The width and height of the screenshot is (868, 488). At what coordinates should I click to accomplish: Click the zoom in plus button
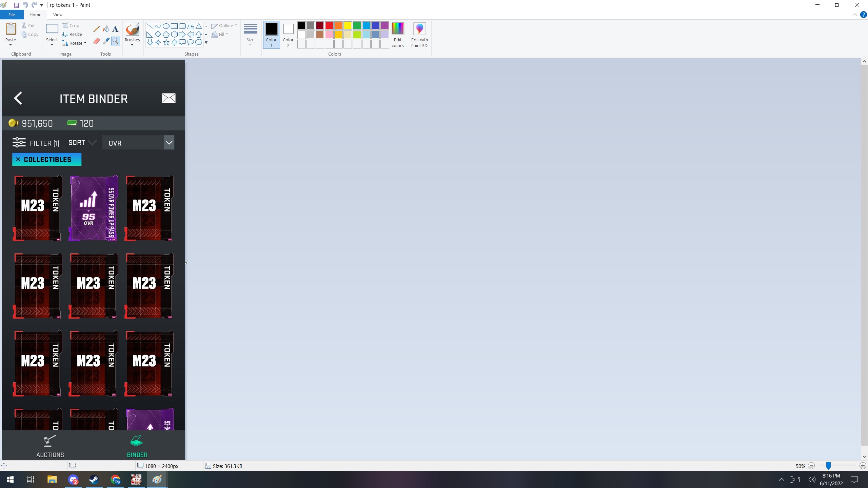tap(863, 466)
